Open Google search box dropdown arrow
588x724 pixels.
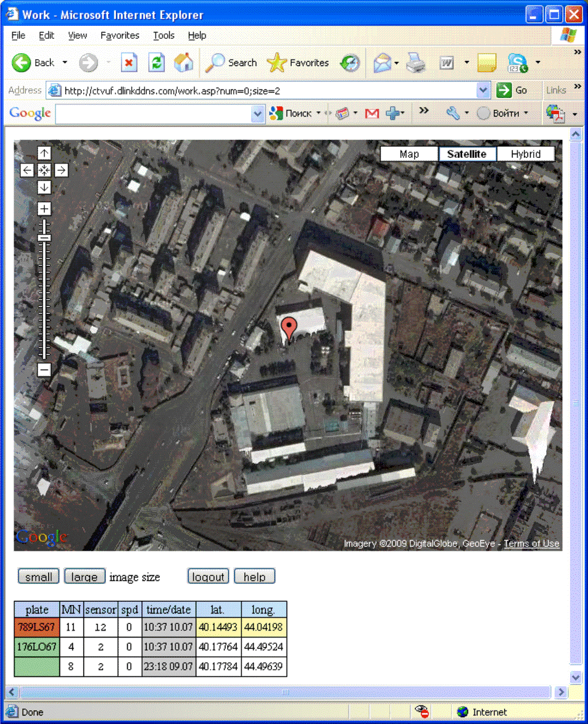(257, 113)
